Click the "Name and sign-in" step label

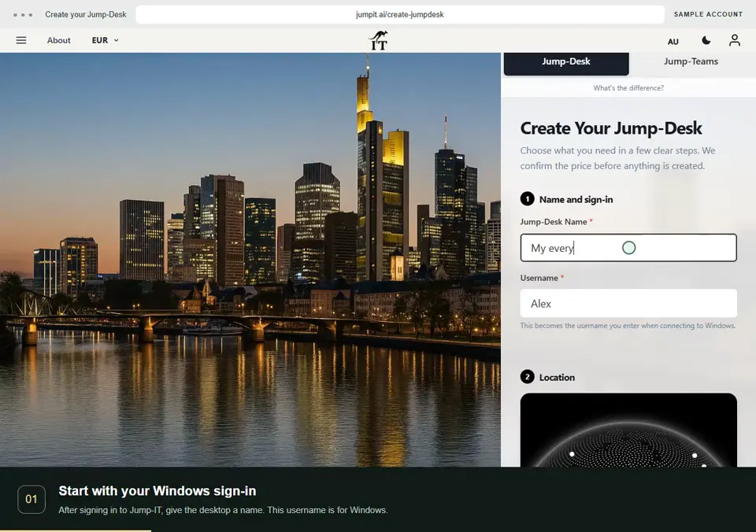click(576, 200)
